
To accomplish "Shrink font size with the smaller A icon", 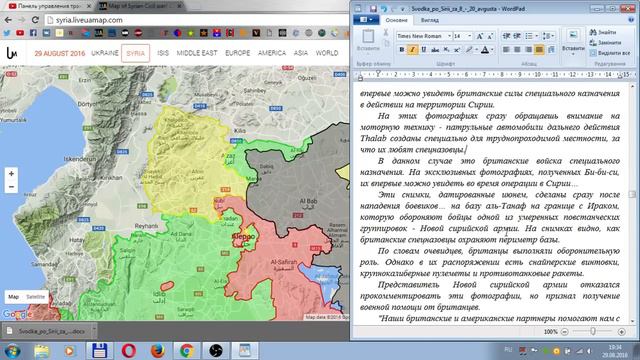I will (x=490, y=36).
